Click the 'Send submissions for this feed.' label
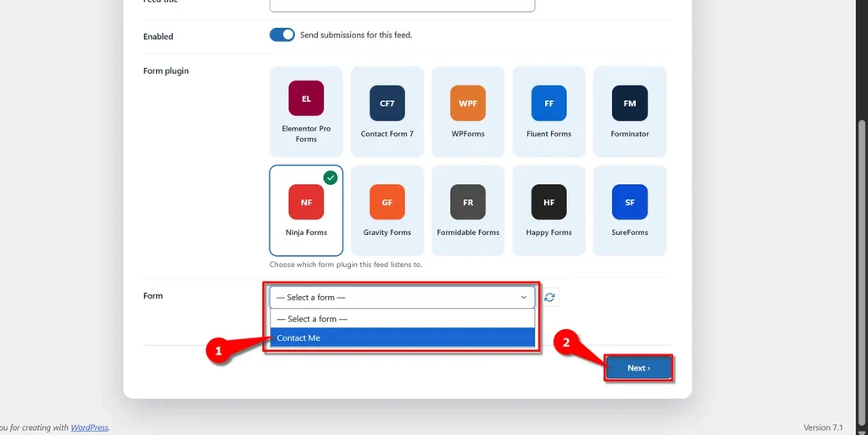The width and height of the screenshot is (868, 435). [356, 35]
